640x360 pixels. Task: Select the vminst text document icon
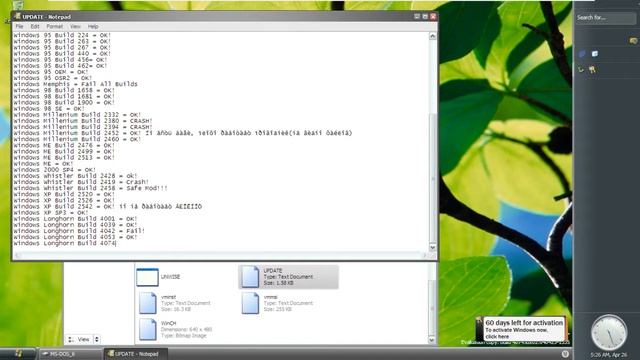click(x=147, y=303)
